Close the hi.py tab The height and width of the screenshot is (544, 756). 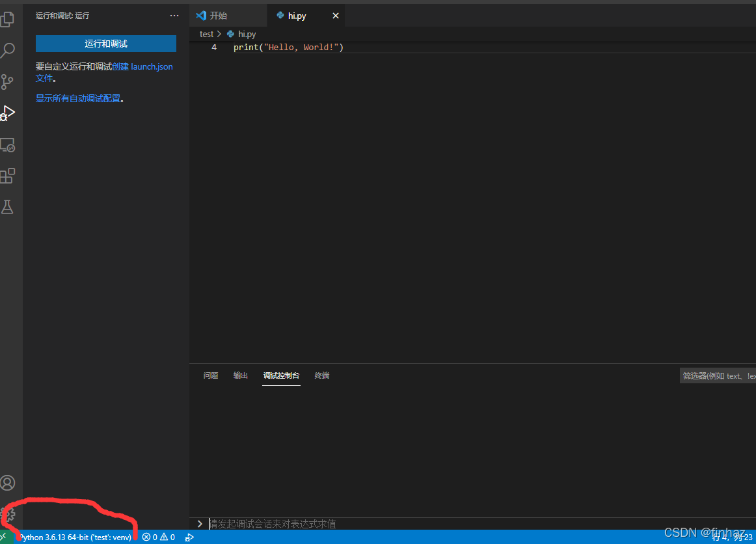[336, 16]
